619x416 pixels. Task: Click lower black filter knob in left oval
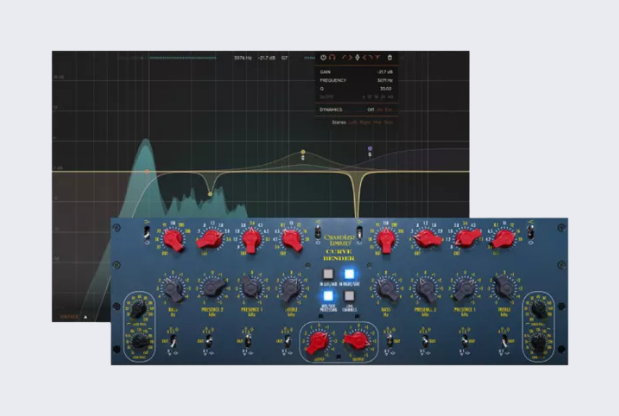point(139,341)
